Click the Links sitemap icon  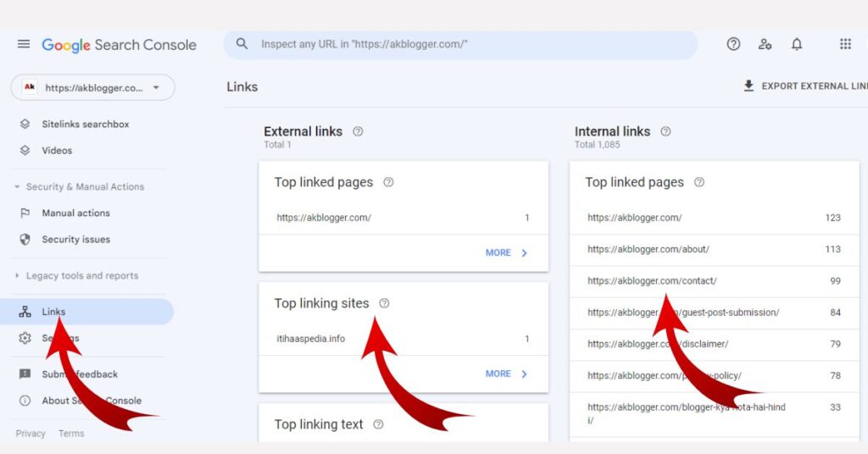pyautogui.click(x=25, y=312)
